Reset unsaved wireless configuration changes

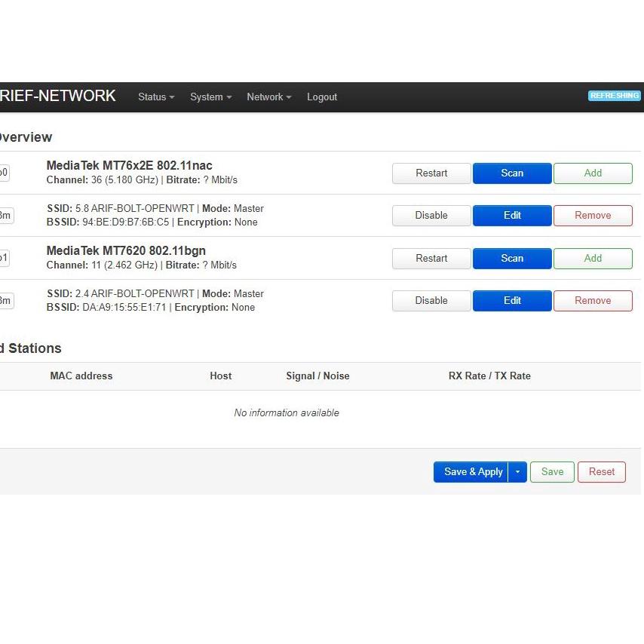(x=601, y=471)
